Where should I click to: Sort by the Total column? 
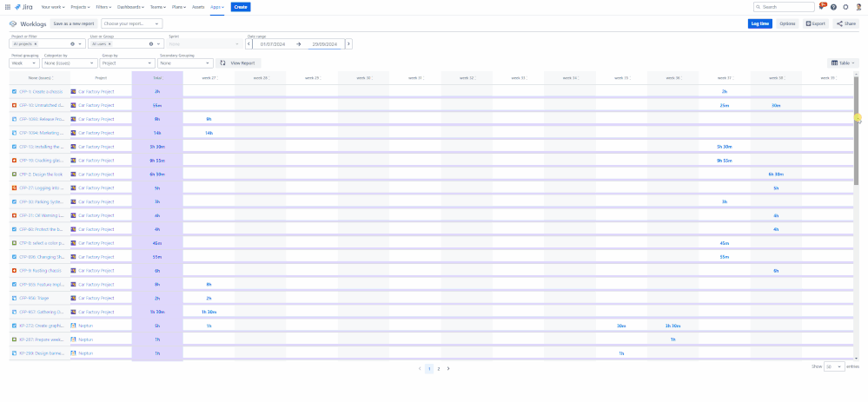157,78
